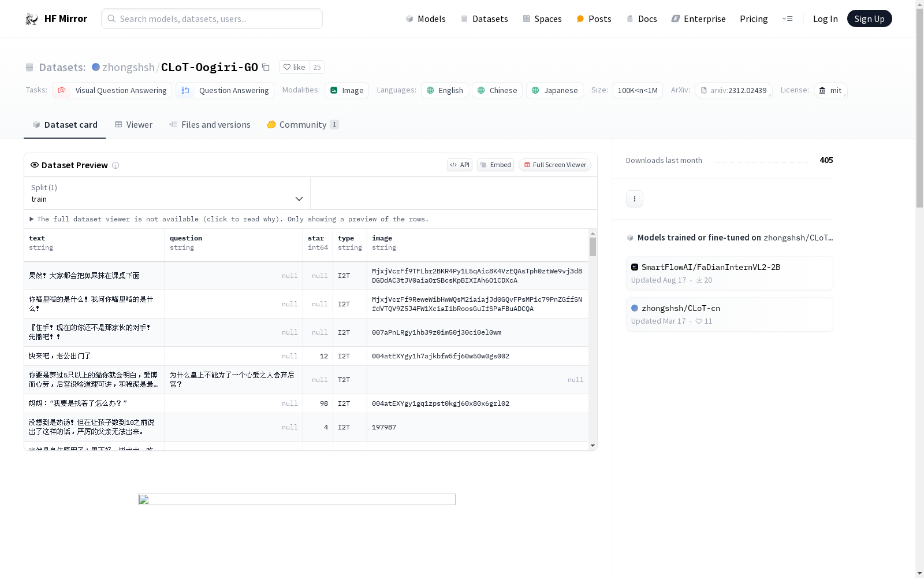The height and width of the screenshot is (578, 924).
Task: Open the zhongshsh/CLoT-cn model card
Action: [x=729, y=314]
